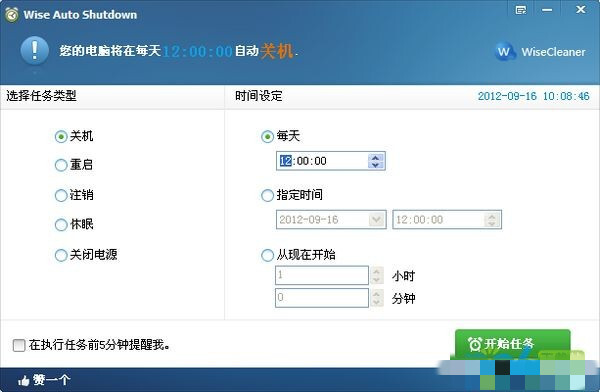The height and width of the screenshot is (392, 600).
Task: Increase the daily time with up arrow
Action: pyautogui.click(x=375, y=157)
